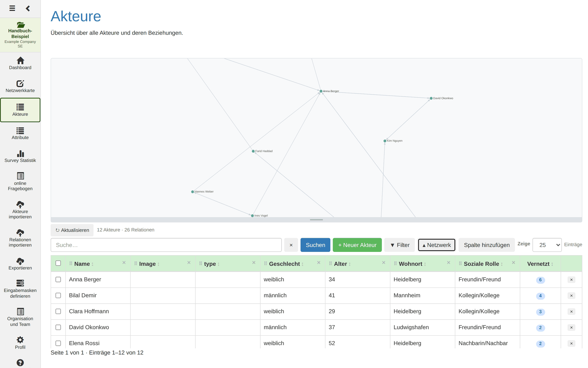The height and width of the screenshot is (368, 588).
Task: Remove the Geschlecht column
Action: pos(318,263)
